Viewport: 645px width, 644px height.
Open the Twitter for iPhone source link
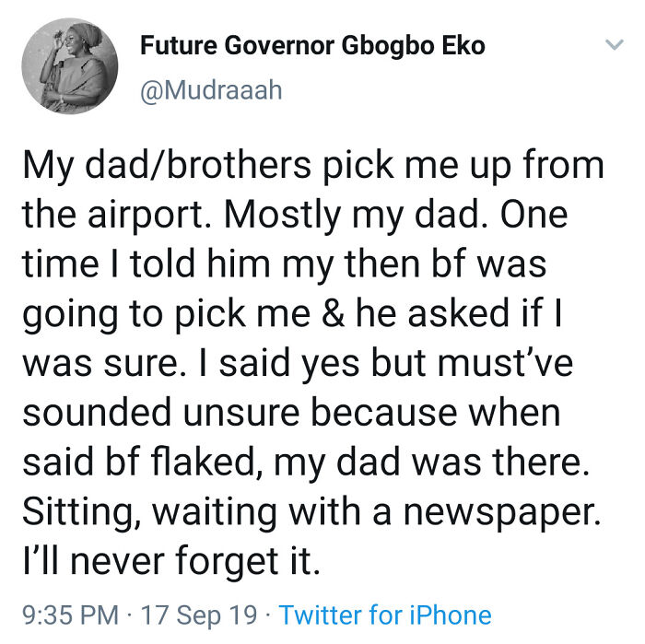click(384, 615)
